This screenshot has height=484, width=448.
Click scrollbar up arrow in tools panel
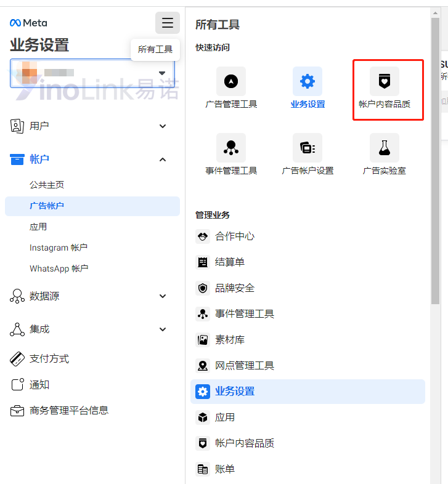click(x=435, y=13)
